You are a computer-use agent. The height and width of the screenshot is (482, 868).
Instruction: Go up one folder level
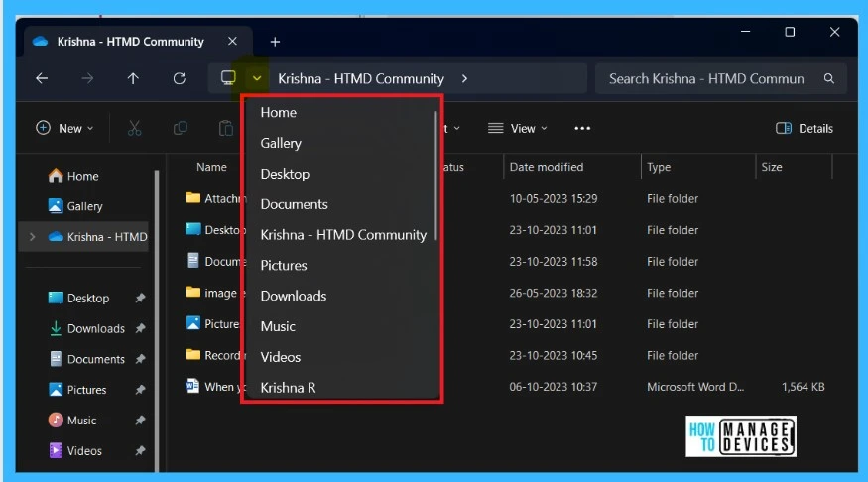click(x=133, y=78)
